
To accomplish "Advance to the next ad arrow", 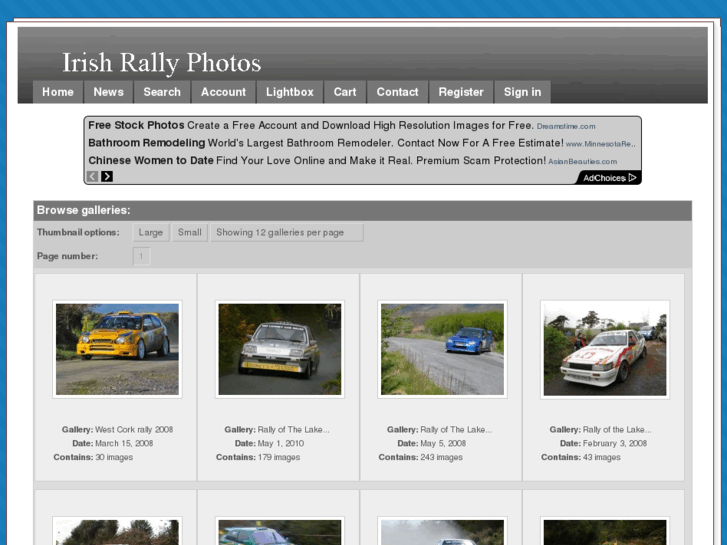I will pos(107,176).
